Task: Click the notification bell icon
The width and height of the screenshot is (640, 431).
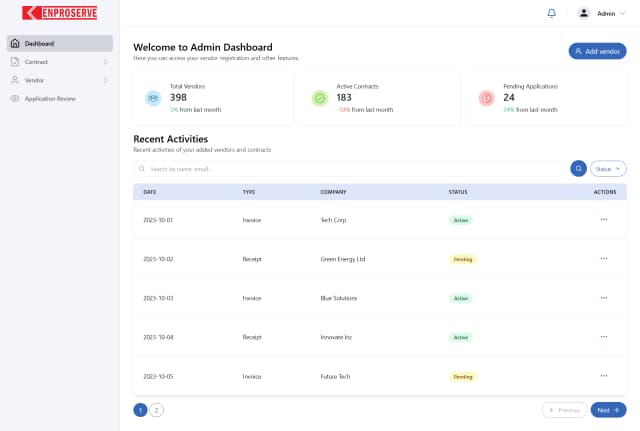Action: 551,13
